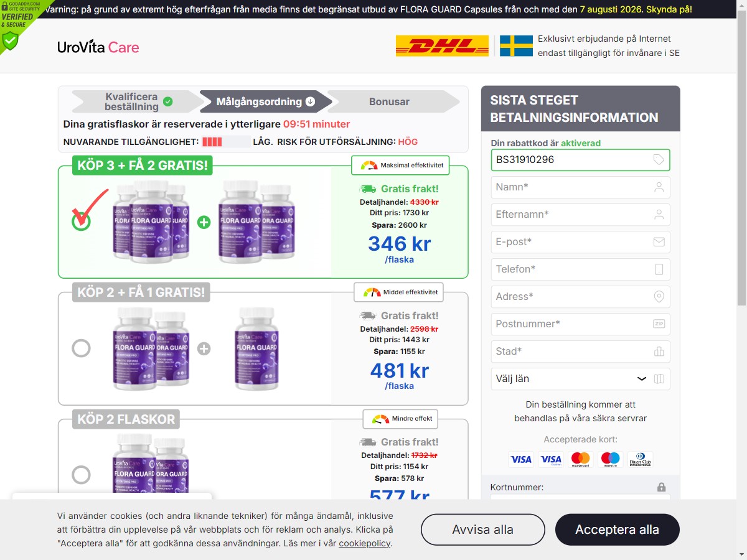Click the Middel effektivitet gauge badge
Screen dimensions: 747x560
point(398,292)
